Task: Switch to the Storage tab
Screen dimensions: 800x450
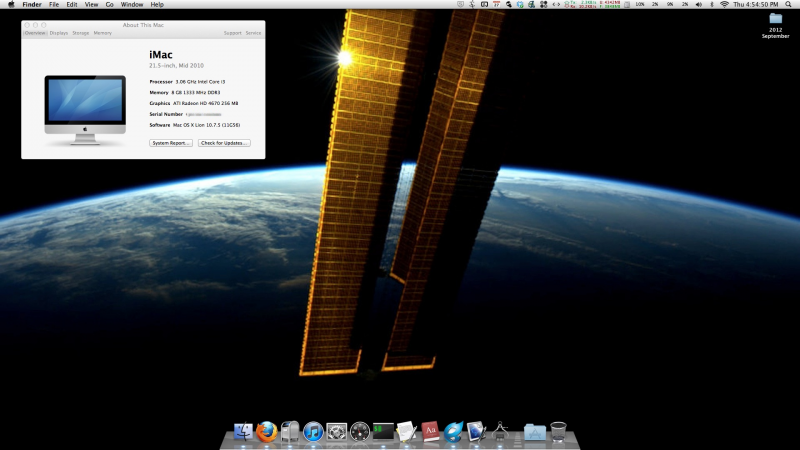Action: click(x=81, y=33)
